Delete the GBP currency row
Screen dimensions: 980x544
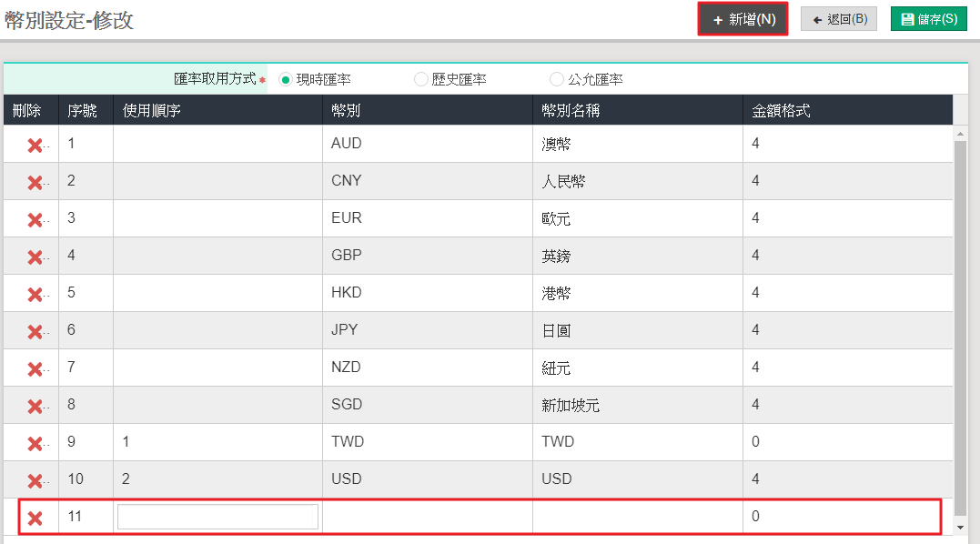35,257
